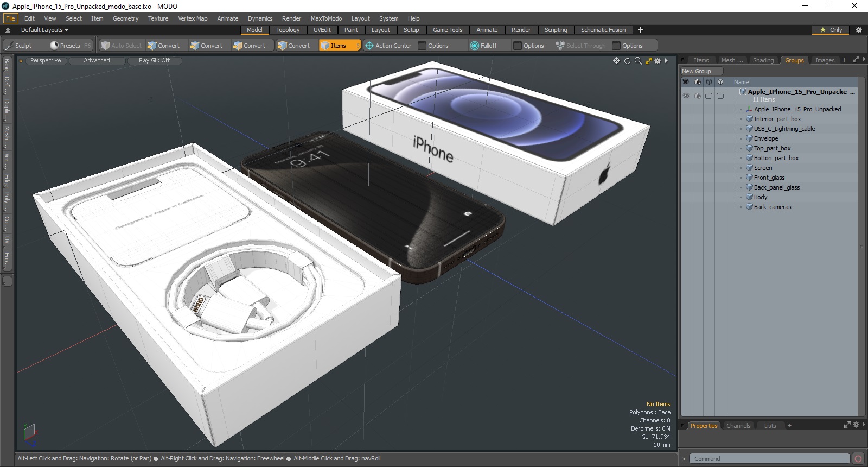Click the New Group button

(701, 71)
